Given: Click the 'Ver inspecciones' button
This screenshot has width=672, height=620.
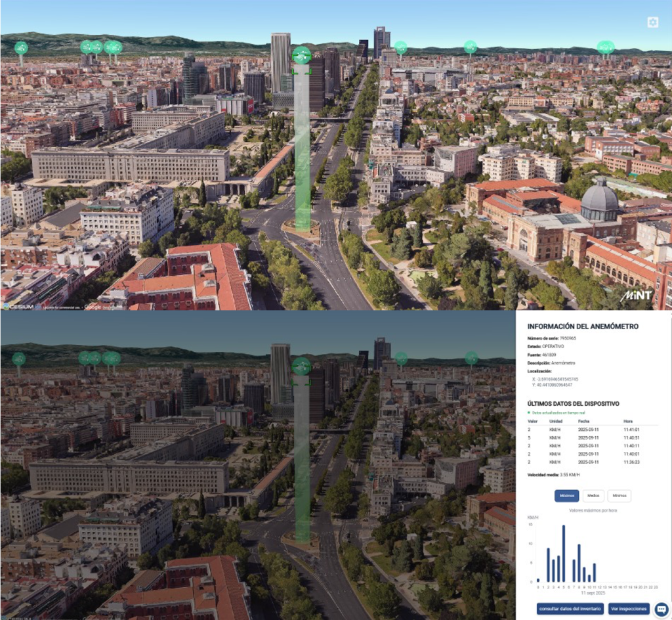Looking at the screenshot, I should [629, 609].
